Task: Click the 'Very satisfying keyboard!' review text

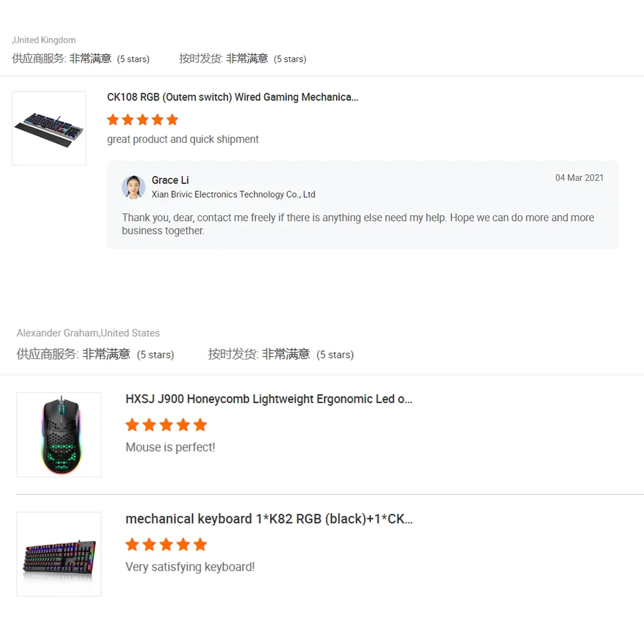Action: (x=190, y=567)
